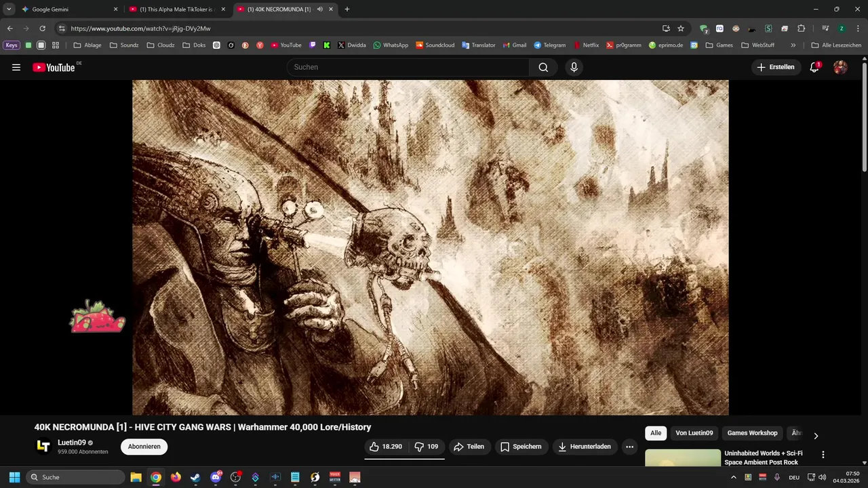
Task: Open YouTube notifications bell
Action: pyautogui.click(x=815, y=67)
